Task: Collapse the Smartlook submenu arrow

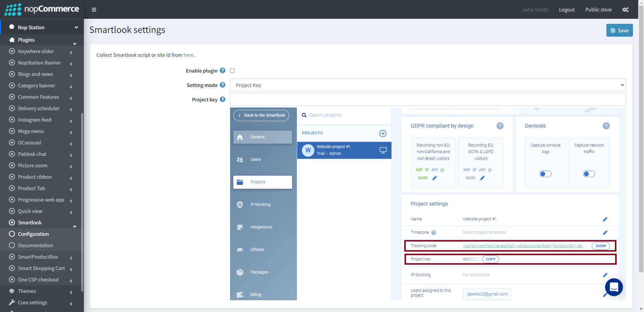Action: (x=74, y=226)
